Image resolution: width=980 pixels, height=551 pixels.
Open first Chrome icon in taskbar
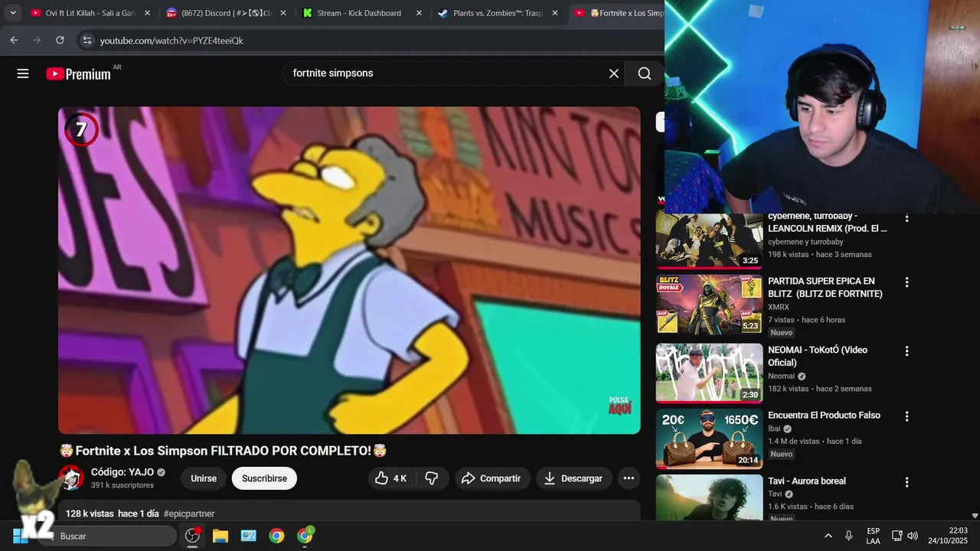(276, 536)
